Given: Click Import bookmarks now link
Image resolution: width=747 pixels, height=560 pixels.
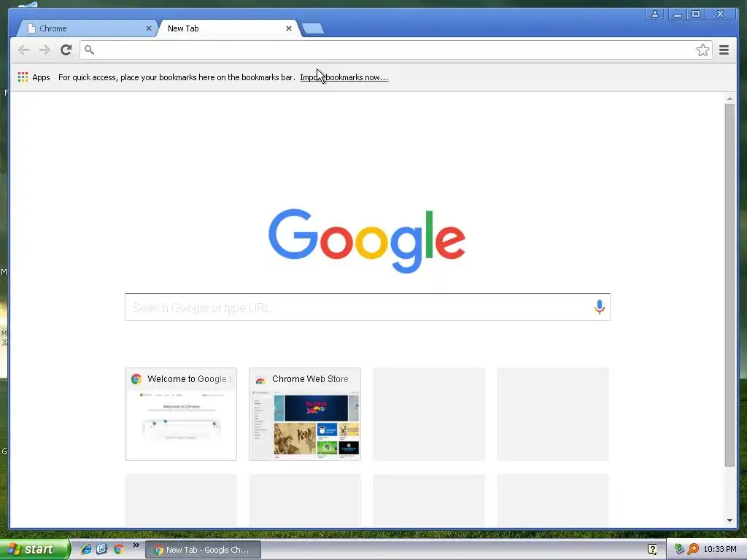Looking at the screenshot, I should 344,77.
